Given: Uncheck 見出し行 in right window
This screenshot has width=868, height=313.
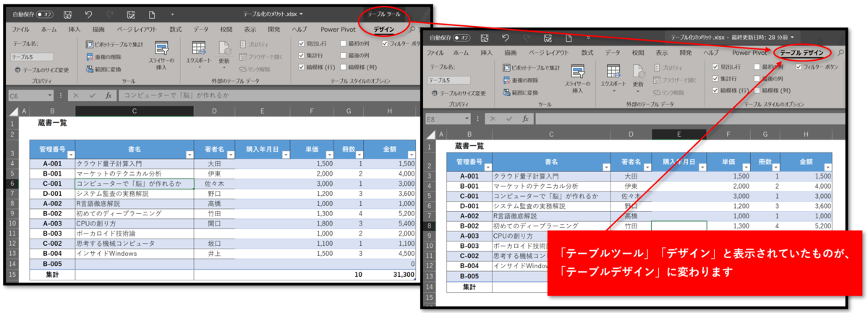Looking at the screenshot, I should coord(716,67).
